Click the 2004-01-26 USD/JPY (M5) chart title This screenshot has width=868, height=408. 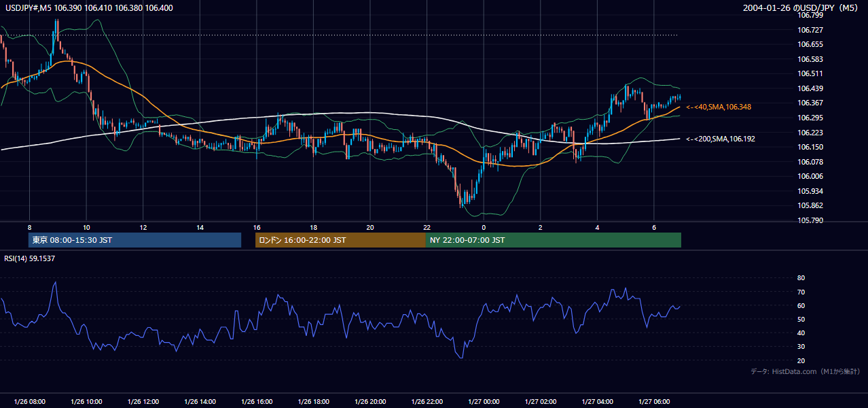coord(801,8)
